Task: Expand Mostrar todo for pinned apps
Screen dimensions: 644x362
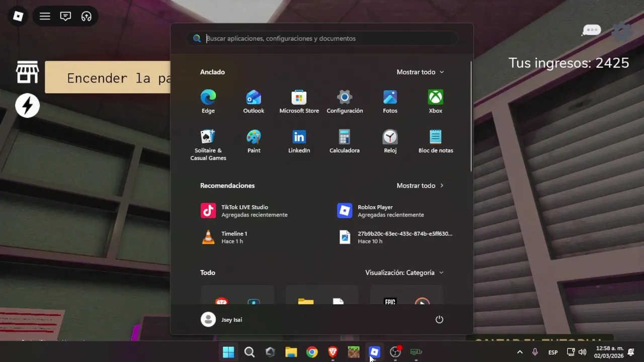Action: 420,72
